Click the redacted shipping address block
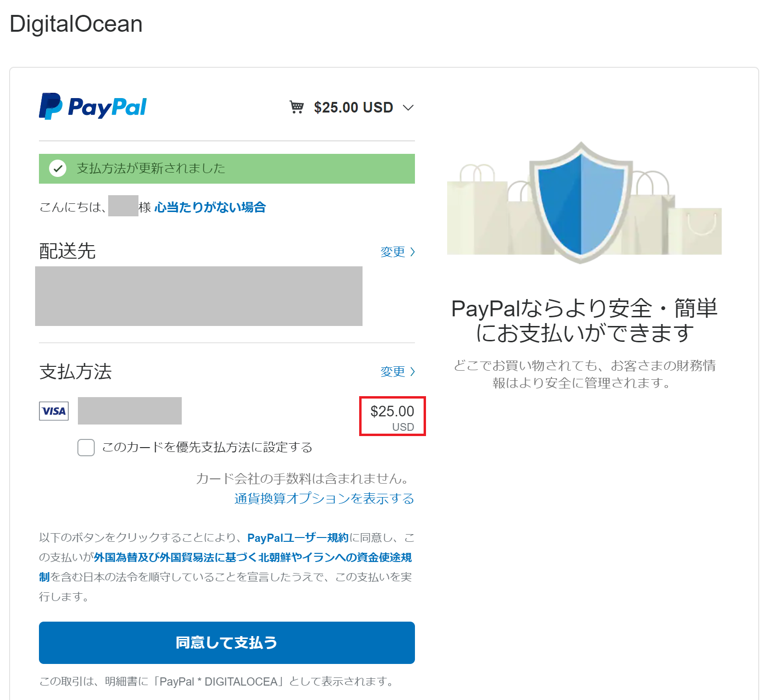The image size is (777, 700). coord(199,296)
